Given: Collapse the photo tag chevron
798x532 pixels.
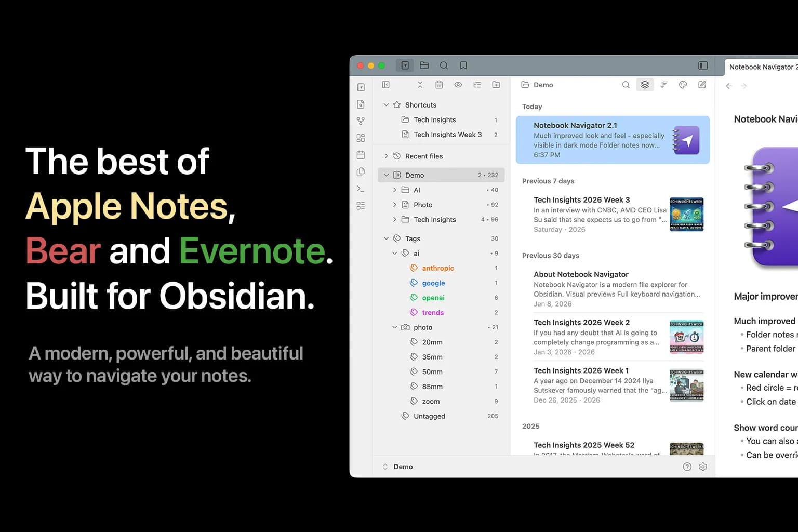Looking at the screenshot, I should 395,327.
